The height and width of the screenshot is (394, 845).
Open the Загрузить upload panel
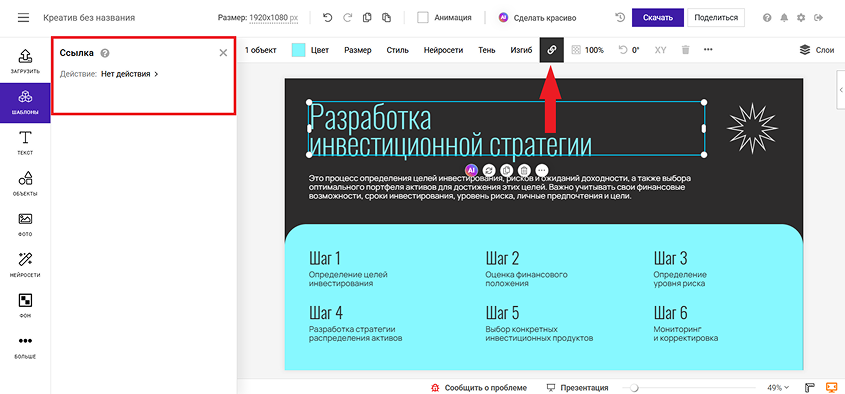point(25,61)
